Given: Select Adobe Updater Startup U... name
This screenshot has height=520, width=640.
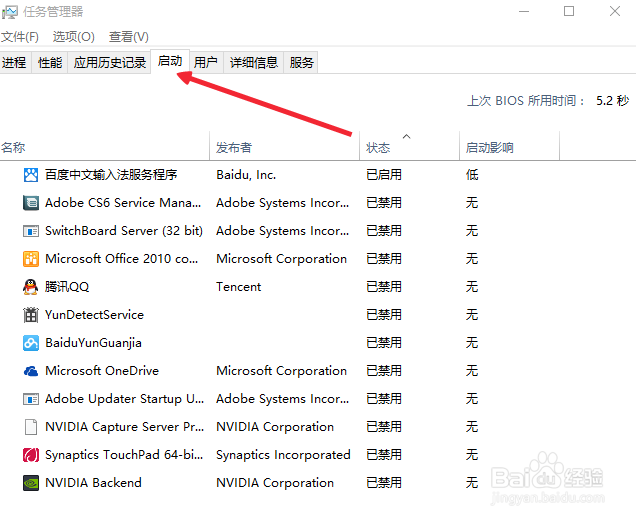Looking at the screenshot, I should click(124, 399).
